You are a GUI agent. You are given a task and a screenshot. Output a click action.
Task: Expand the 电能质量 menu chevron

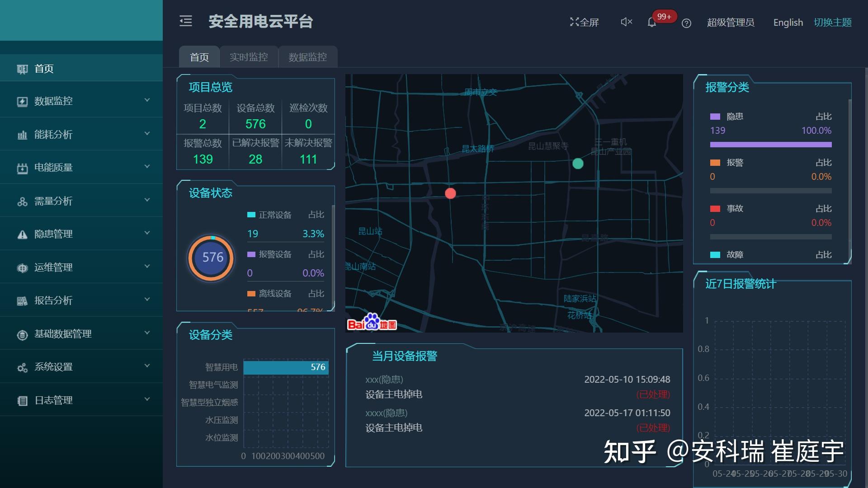pyautogui.click(x=146, y=166)
